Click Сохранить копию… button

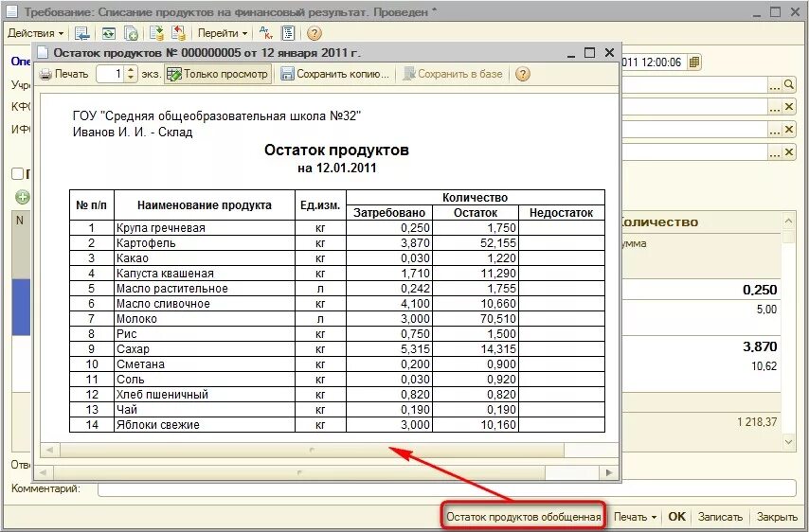(x=334, y=74)
